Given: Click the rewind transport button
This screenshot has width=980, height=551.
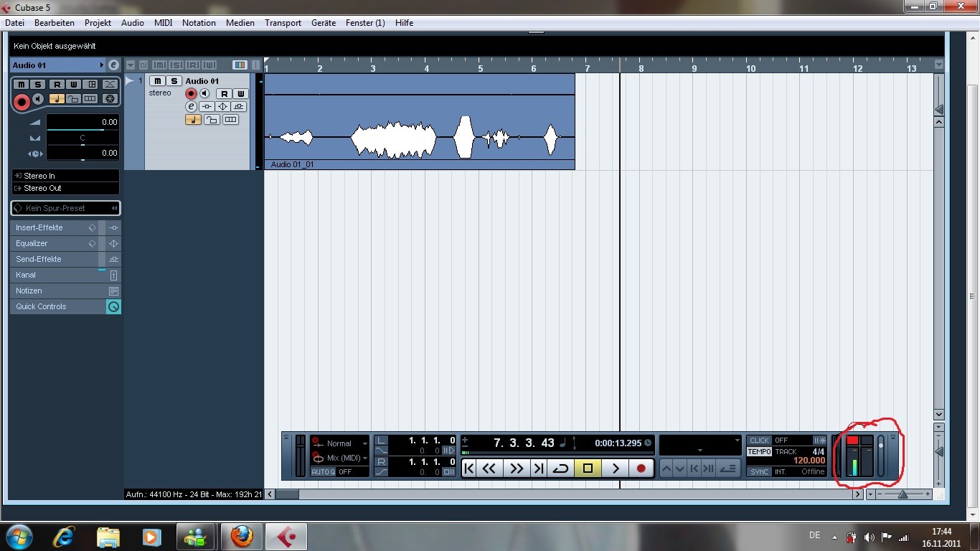Looking at the screenshot, I should tap(489, 468).
